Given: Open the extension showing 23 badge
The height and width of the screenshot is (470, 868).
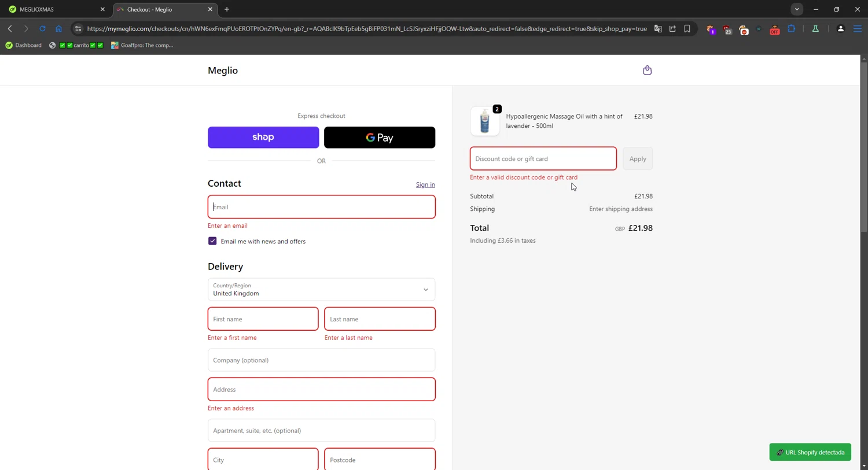Looking at the screenshot, I should pos(727,29).
